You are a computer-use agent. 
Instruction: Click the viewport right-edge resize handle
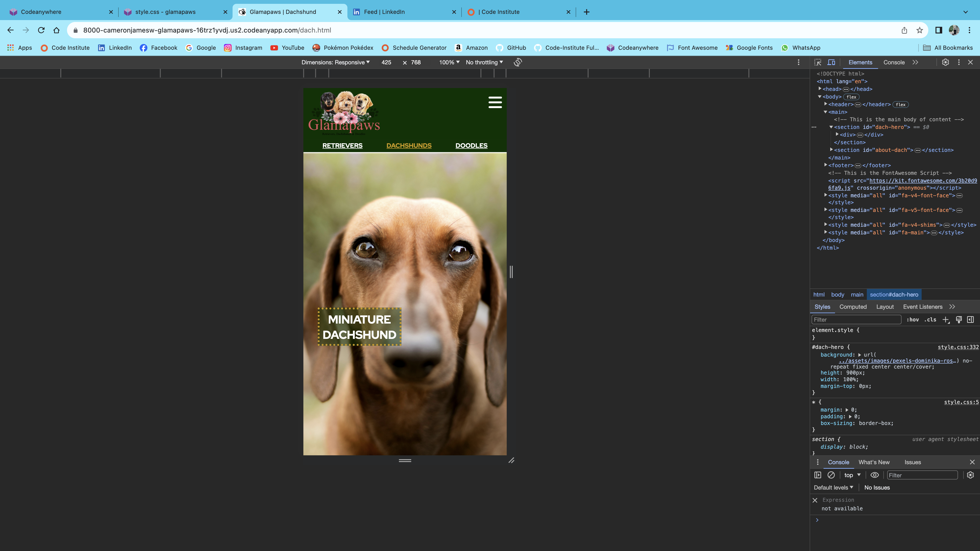click(511, 272)
